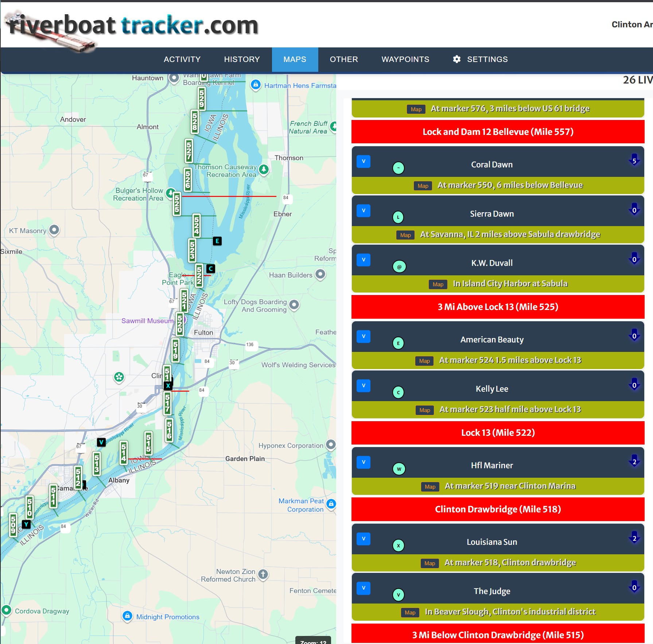653x644 pixels.
Task: Click mile marker 529 on the map
Action: click(x=201, y=98)
